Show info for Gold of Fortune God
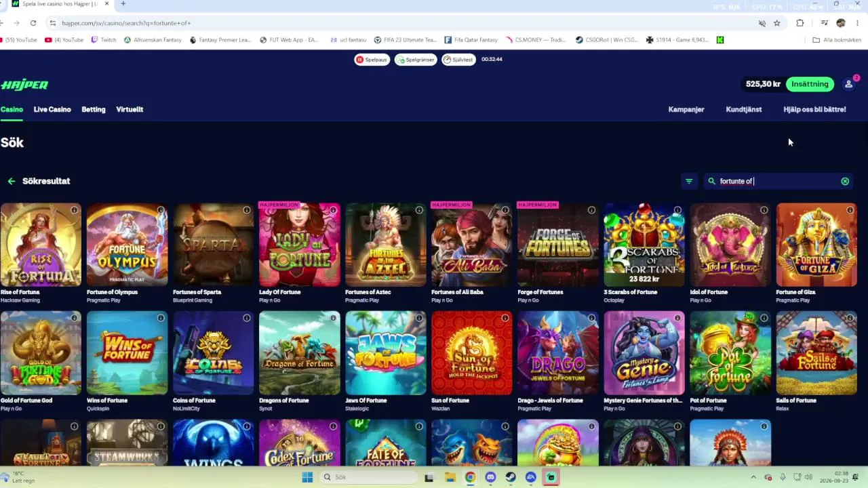The height and width of the screenshot is (488, 868). [x=75, y=318]
